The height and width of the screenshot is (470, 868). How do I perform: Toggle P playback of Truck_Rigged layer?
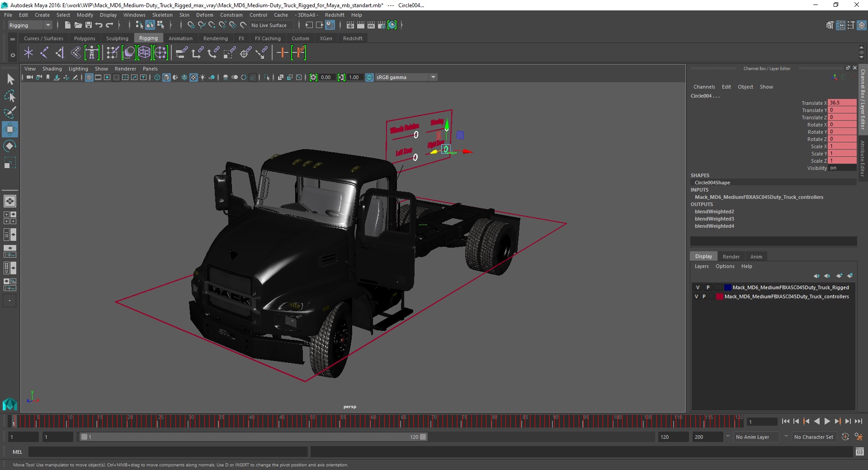(x=708, y=287)
